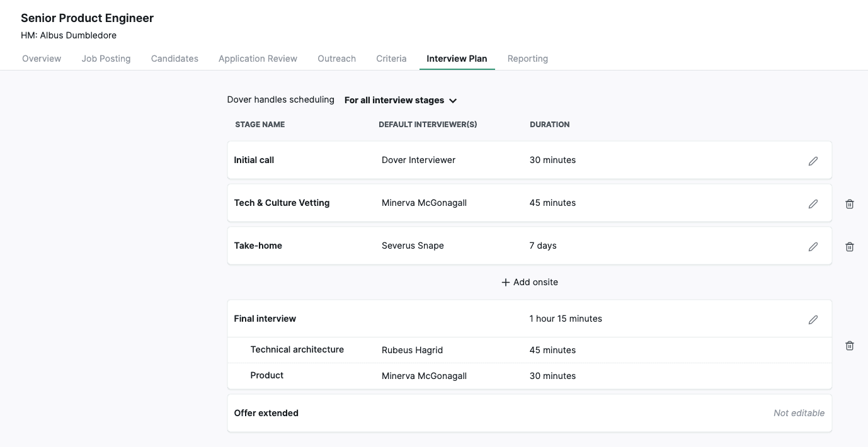
Task: Switch to the Overview tab
Action: [x=42, y=59]
